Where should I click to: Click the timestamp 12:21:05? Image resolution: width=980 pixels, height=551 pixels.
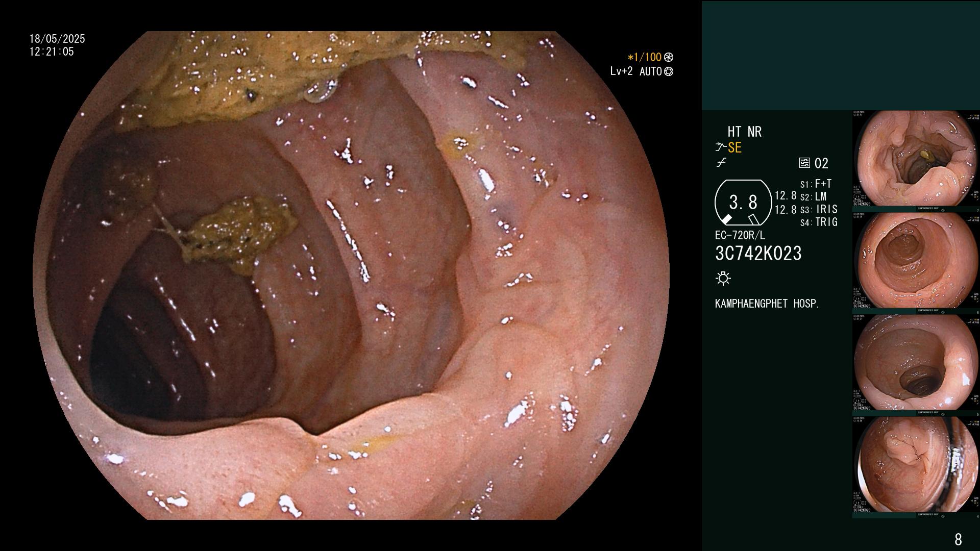52,52
